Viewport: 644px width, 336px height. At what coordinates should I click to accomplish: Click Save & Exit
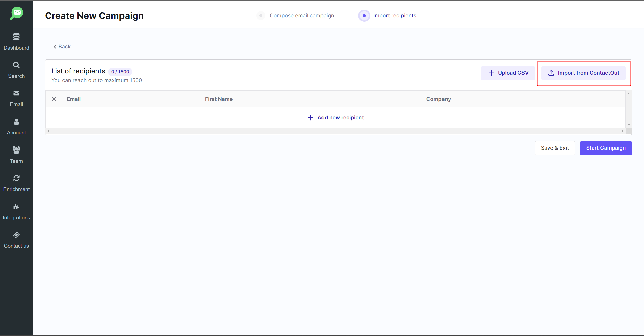554,148
